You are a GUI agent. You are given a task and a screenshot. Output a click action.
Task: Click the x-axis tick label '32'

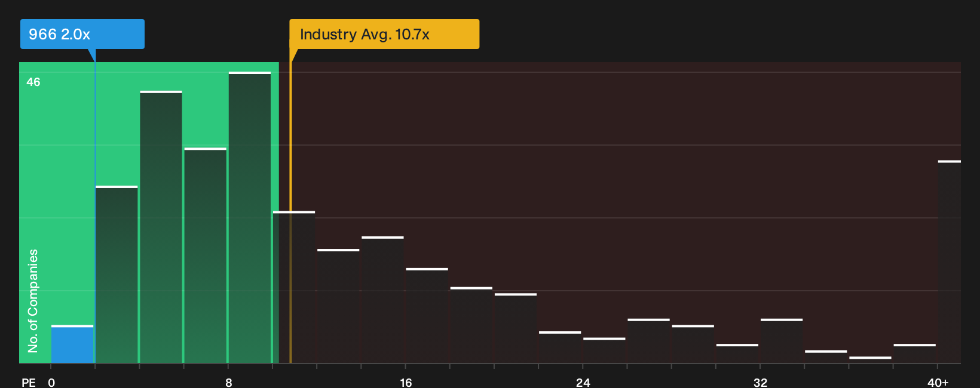pyautogui.click(x=760, y=383)
